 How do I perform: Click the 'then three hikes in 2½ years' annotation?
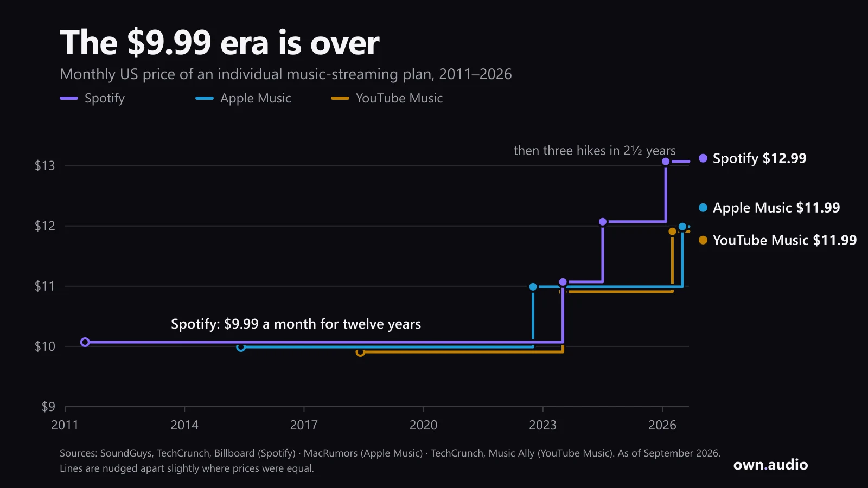point(595,151)
